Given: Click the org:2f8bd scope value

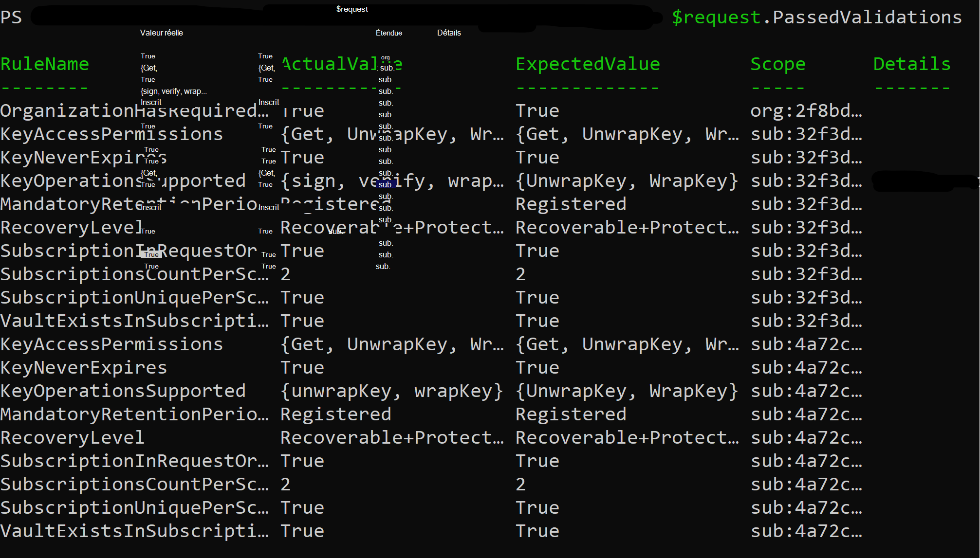Looking at the screenshot, I should pos(806,111).
